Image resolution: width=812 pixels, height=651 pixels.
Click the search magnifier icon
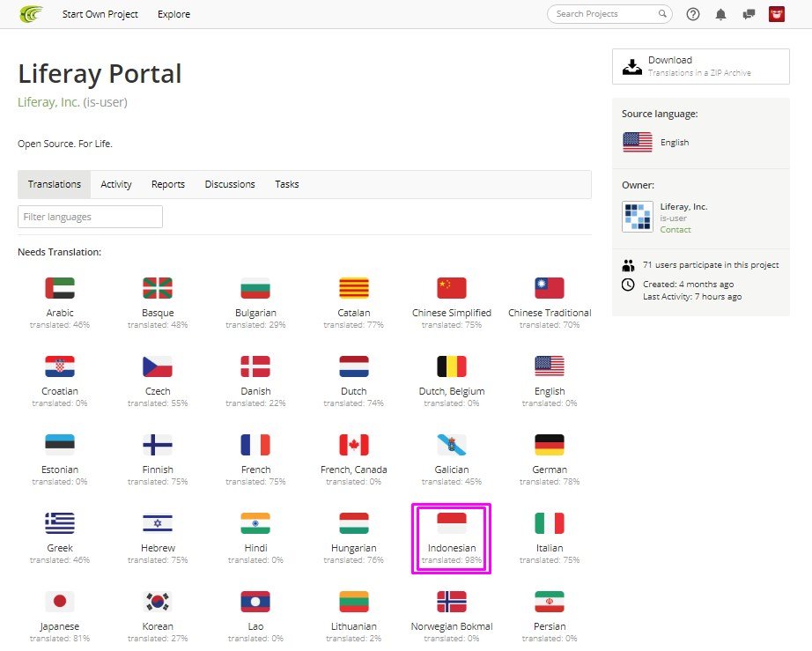(662, 13)
